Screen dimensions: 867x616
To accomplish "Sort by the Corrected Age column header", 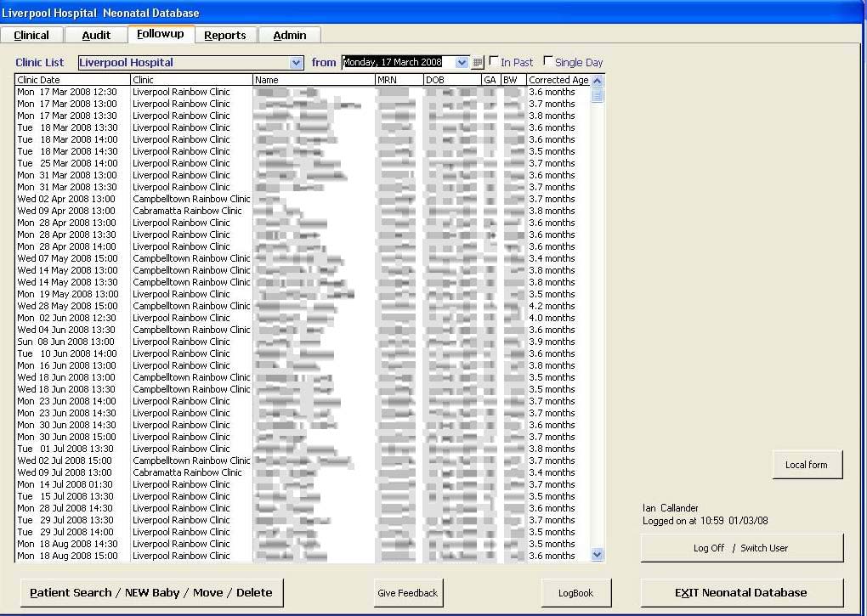I will tap(558, 80).
